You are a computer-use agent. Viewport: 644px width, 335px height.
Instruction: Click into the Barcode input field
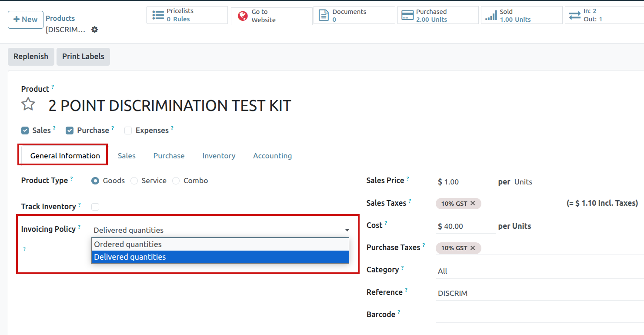coord(539,315)
